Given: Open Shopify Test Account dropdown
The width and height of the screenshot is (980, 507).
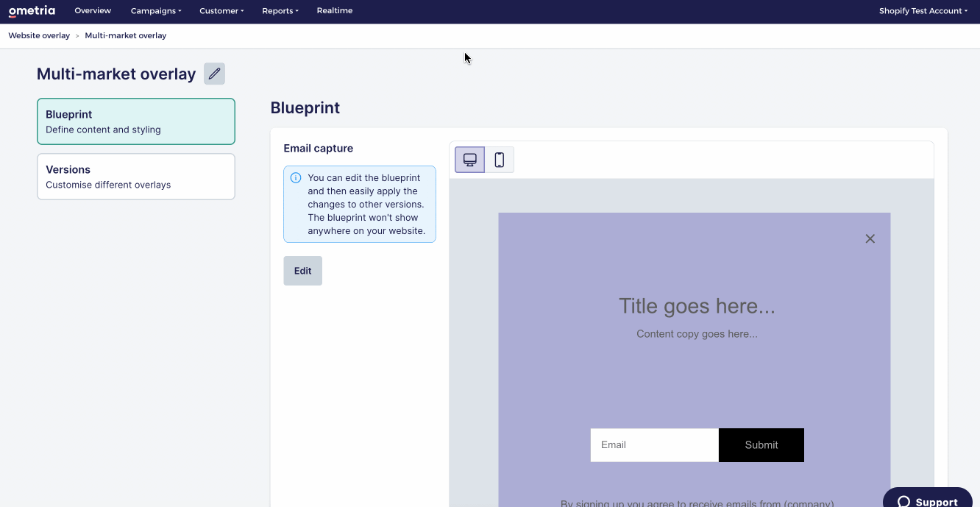Looking at the screenshot, I should pos(923,11).
